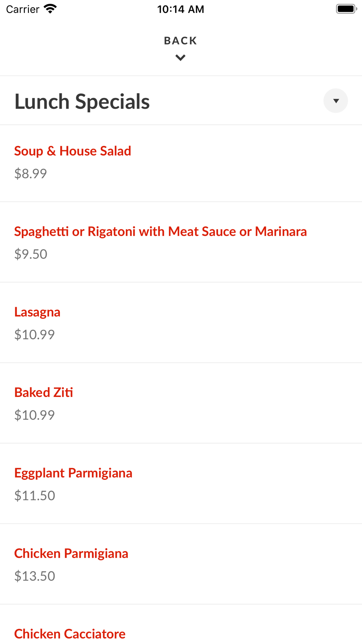
Task: Select Soup & House Salad item
Action: click(73, 151)
